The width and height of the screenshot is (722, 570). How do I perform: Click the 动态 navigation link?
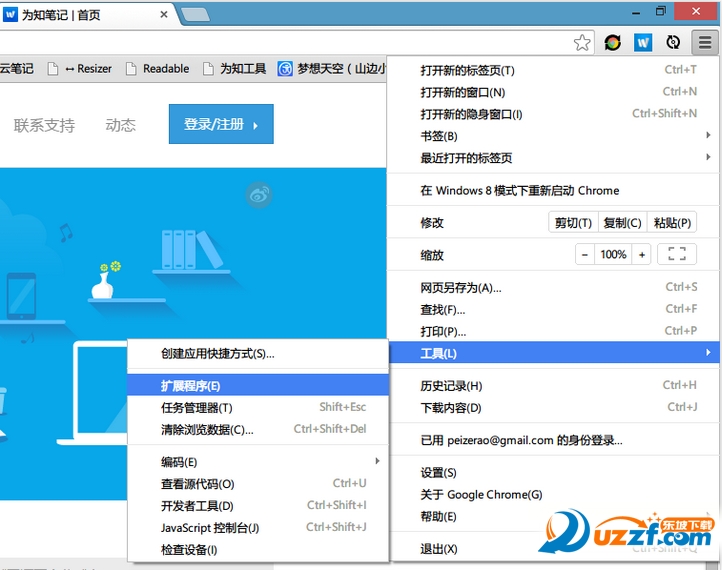(x=121, y=125)
